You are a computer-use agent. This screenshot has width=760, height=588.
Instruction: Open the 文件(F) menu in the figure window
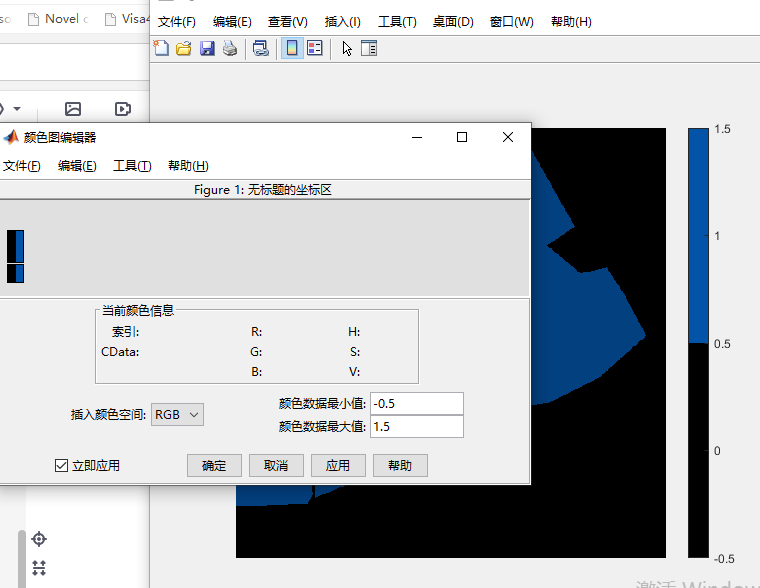[x=176, y=22]
